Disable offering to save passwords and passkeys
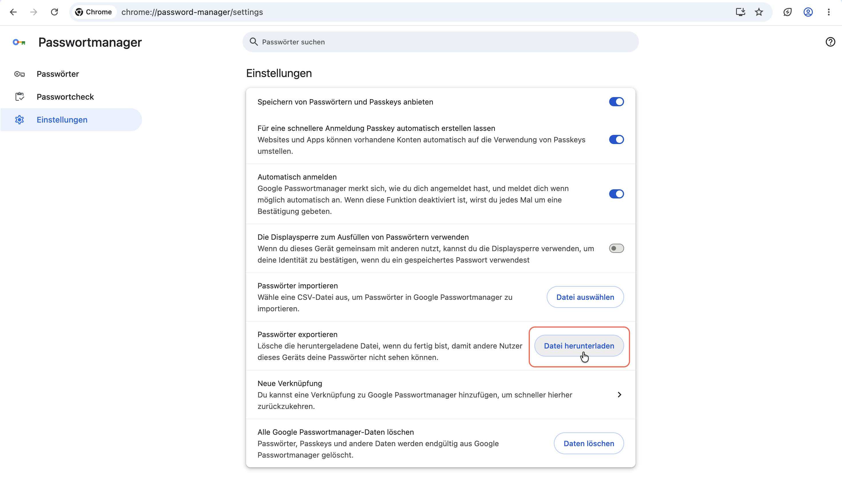Image resolution: width=842 pixels, height=504 pixels. coord(616,102)
